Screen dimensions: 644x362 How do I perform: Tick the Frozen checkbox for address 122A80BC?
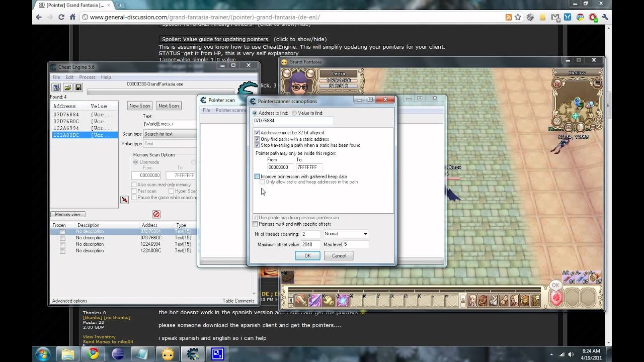pyautogui.click(x=62, y=251)
